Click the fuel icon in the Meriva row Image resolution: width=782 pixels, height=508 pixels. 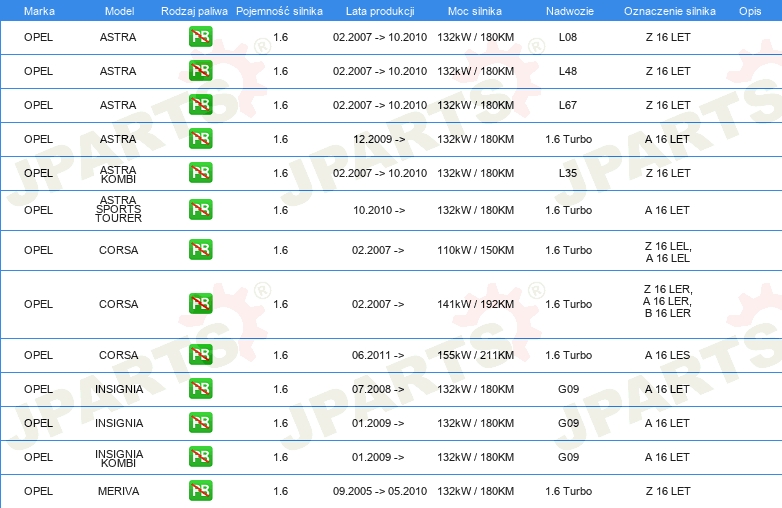[200, 490]
